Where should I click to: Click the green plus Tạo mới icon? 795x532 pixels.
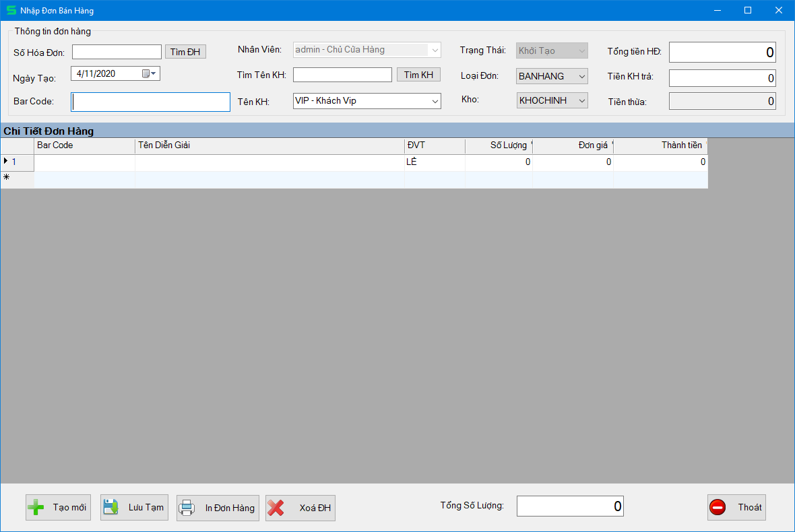pyautogui.click(x=36, y=508)
